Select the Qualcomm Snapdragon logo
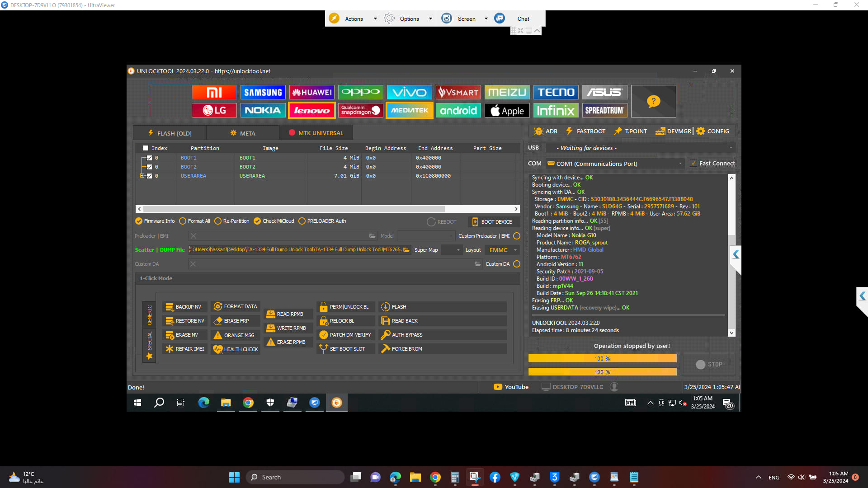 (361, 110)
